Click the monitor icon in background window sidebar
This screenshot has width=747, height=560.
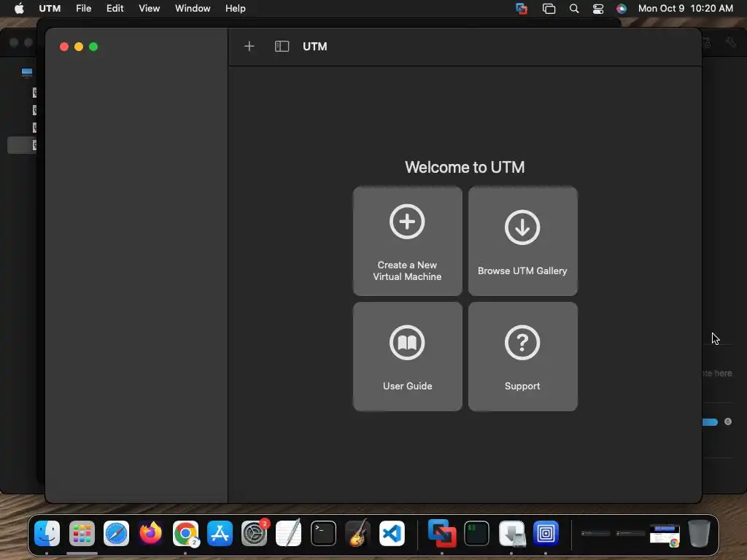pyautogui.click(x=27, y=72)
